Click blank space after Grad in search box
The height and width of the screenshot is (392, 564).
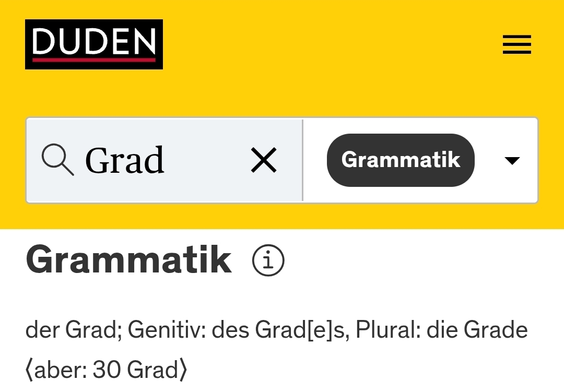click(207, 160)
